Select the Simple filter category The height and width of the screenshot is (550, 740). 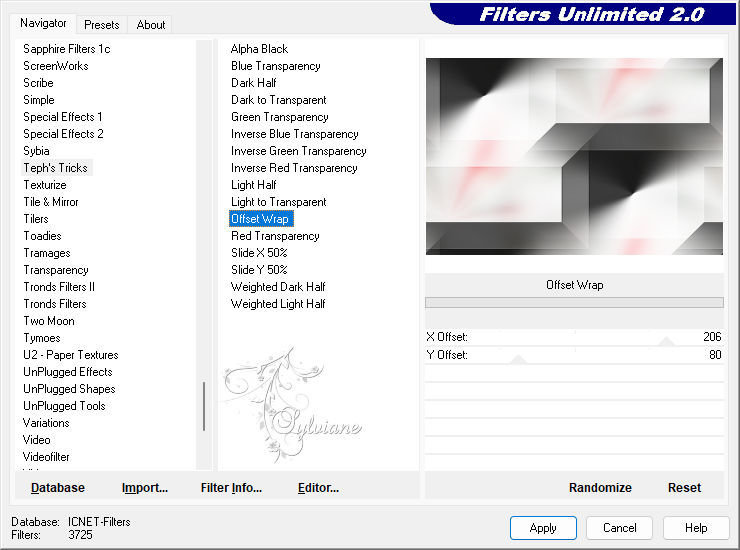(x=39, y=100)
